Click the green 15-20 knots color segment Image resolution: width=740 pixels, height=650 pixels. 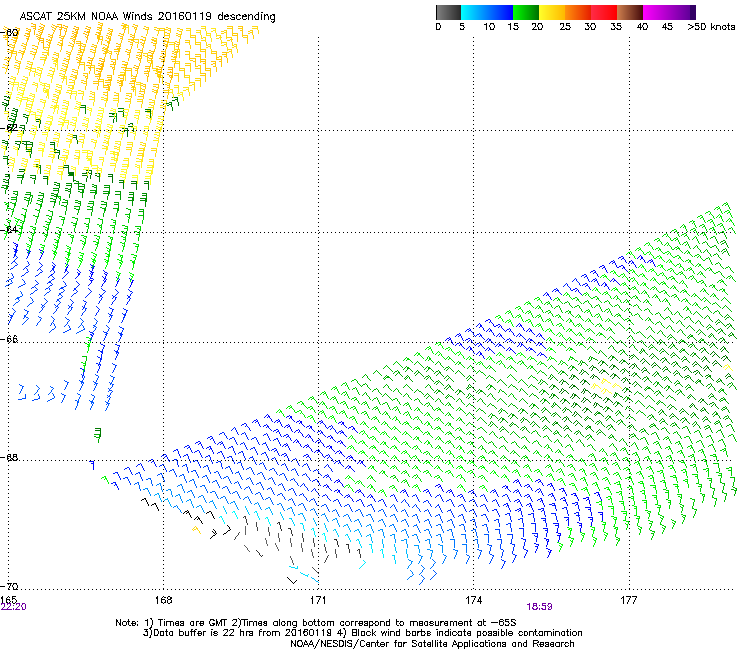pos(526,12)
